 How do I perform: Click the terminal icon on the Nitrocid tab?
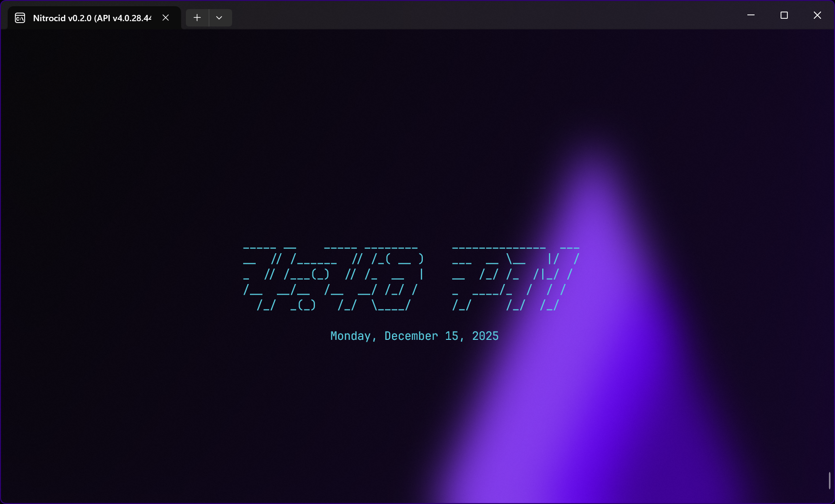[20, 18]
